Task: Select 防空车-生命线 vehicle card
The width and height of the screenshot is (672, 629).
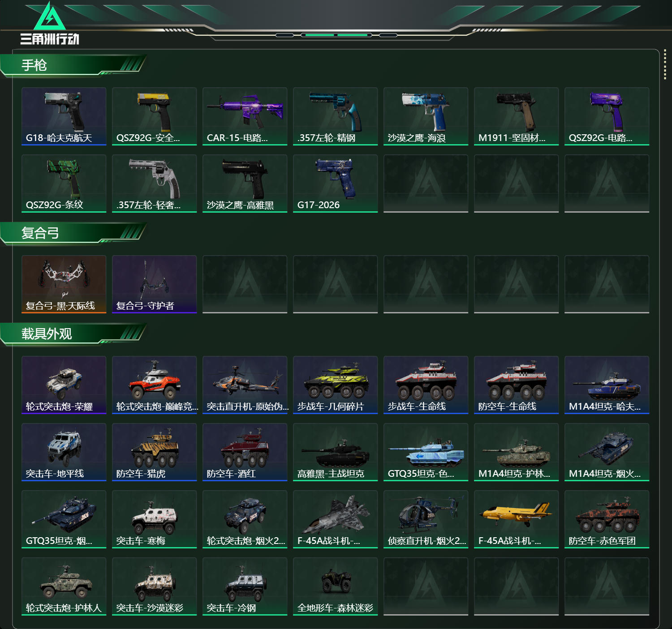Action: coord(517,385)
